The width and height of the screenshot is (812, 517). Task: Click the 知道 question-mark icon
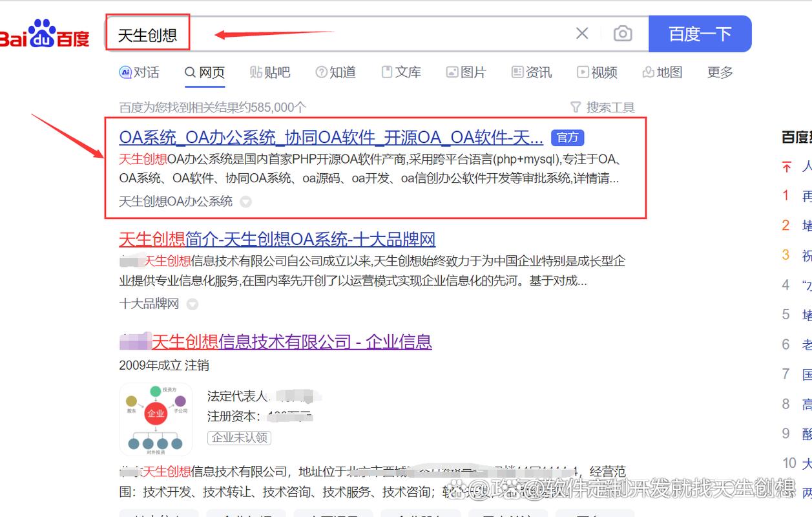(320, 72)
